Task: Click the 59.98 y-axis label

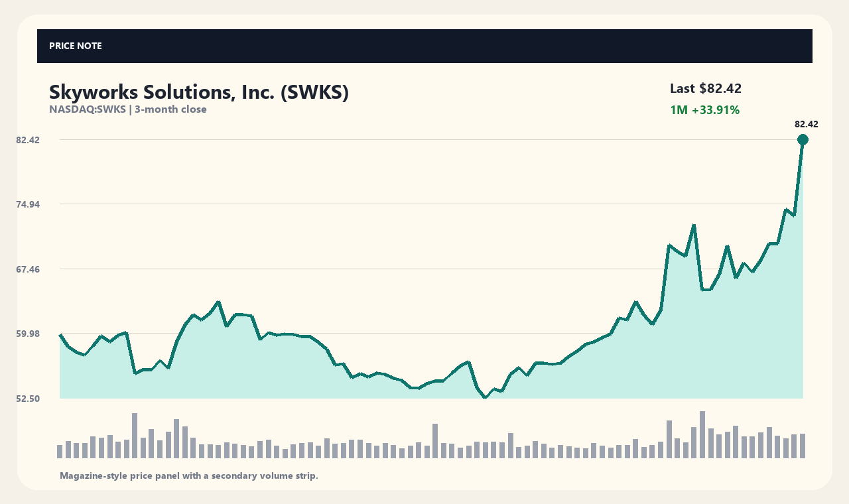Action: click(x=28, y=334)
